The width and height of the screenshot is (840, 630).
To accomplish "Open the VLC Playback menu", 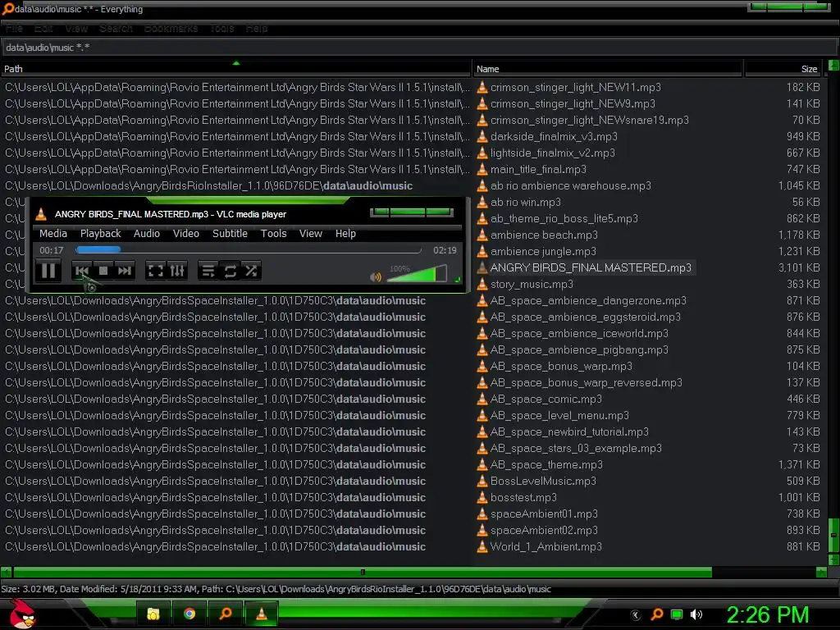I will pos(101,234).
